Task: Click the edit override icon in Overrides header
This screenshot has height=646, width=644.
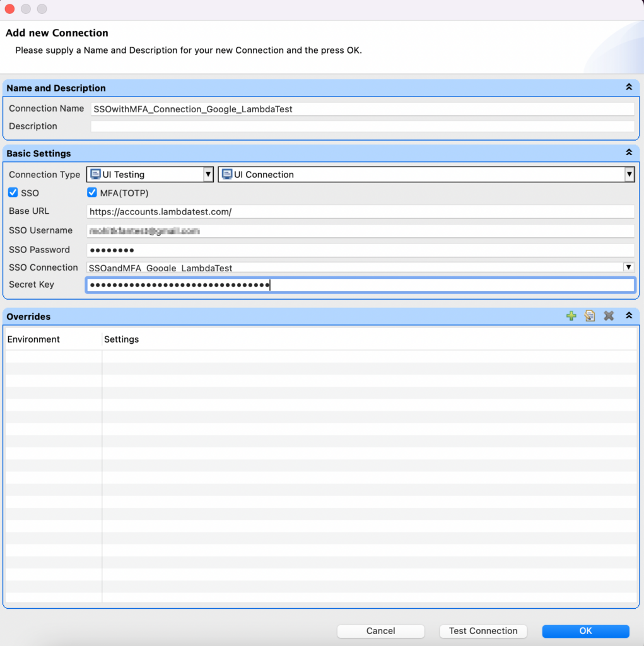Action: pyautogui.click(x=590, y=315)
